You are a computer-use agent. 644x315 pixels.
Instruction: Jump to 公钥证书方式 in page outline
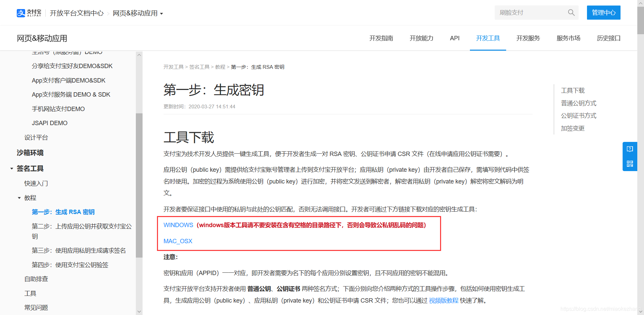[x=579, y=116]
